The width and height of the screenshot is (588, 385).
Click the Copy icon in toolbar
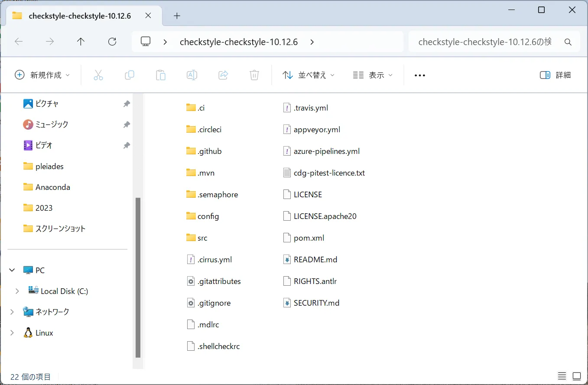tap(130, 75)
